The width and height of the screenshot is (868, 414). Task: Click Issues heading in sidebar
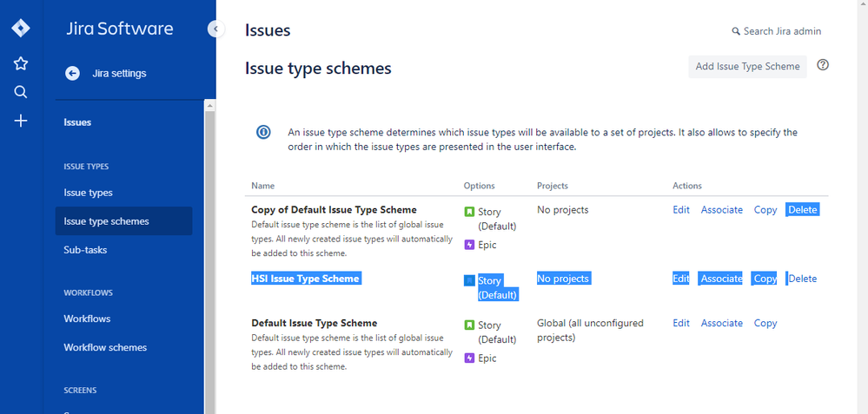click(x=77, y=122)
